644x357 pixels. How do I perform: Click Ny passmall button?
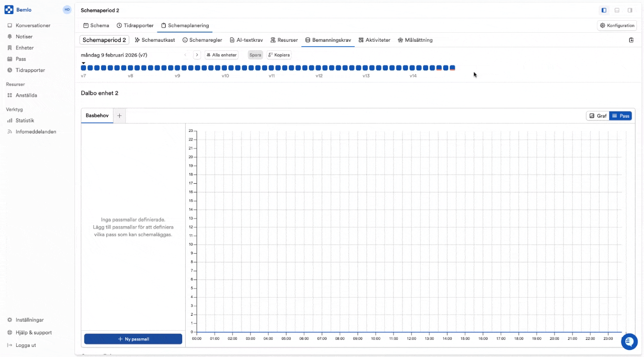133,339
